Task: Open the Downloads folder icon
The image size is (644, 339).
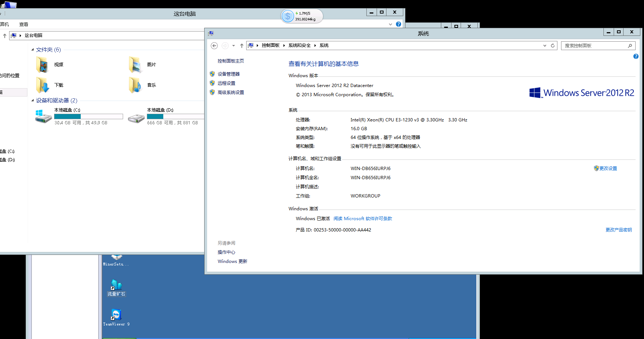Action: (42, 85)
